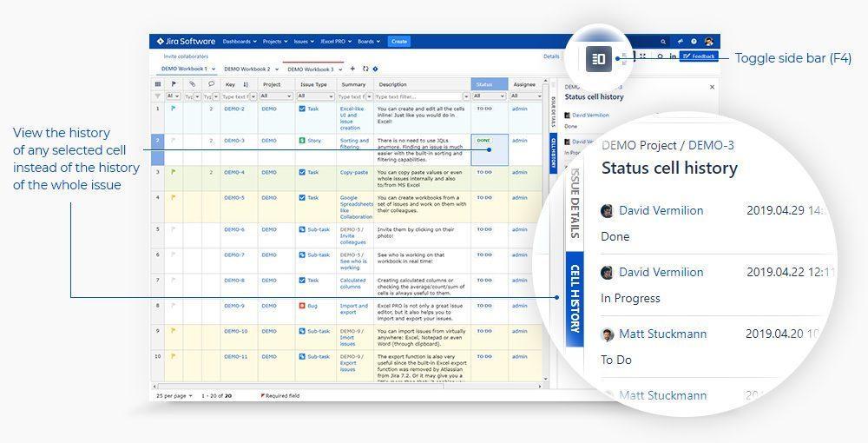Open the Boards menu
The width and height of the screenshot is (868, 443).
tap(369, 42)
